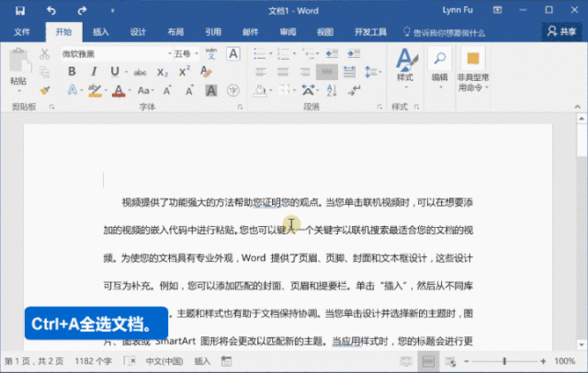Open the 文件 tab
This screenshot has height=373, width=588.
[x=22, y=32]
